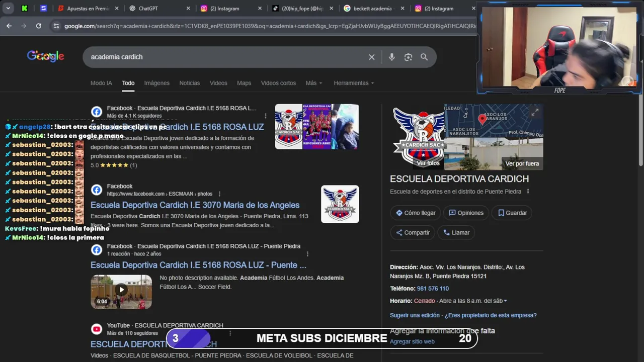Search by image with the Lens icon

click(408, 57)
